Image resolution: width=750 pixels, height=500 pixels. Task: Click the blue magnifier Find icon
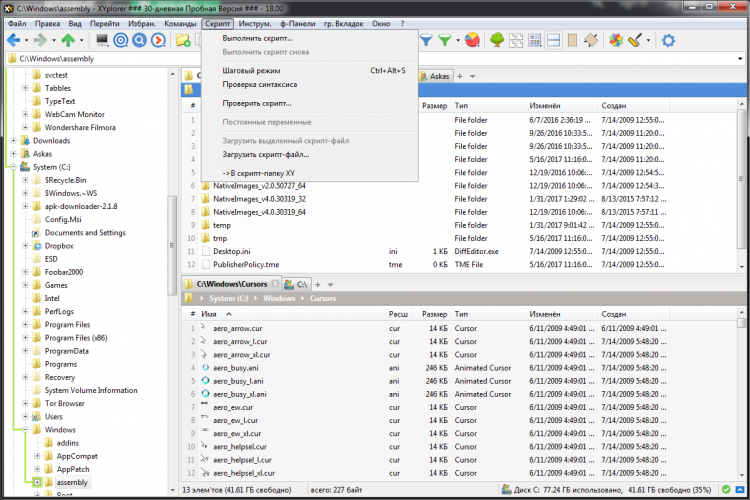coord(139,40)
